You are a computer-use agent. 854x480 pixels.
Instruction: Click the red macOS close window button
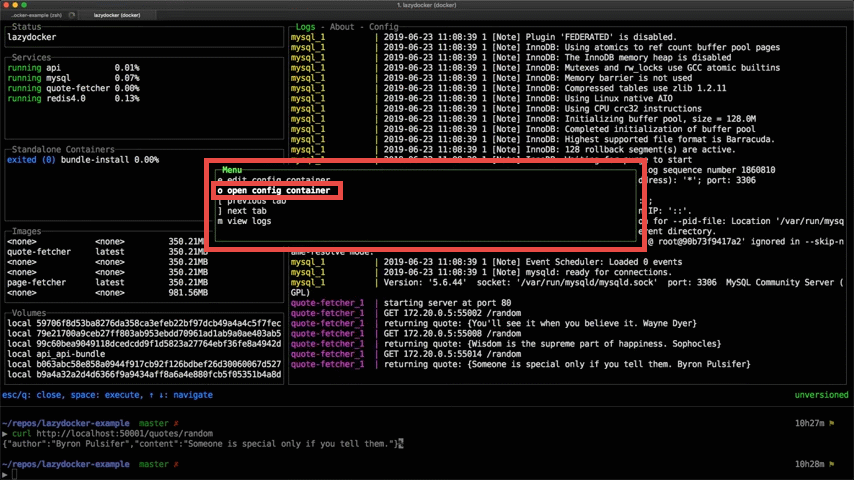[x=8, y=5]
